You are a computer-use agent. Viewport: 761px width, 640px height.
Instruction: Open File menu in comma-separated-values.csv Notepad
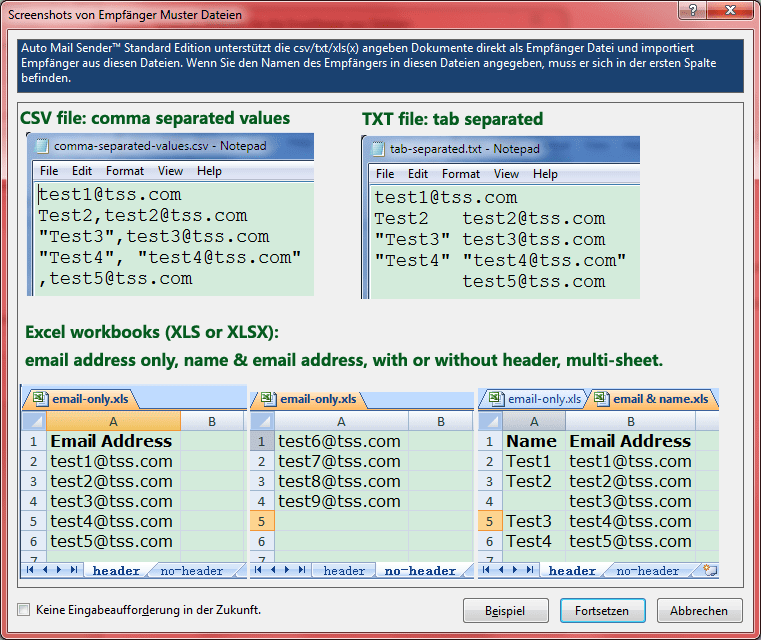pyautogui.click(x=49, y=171)
